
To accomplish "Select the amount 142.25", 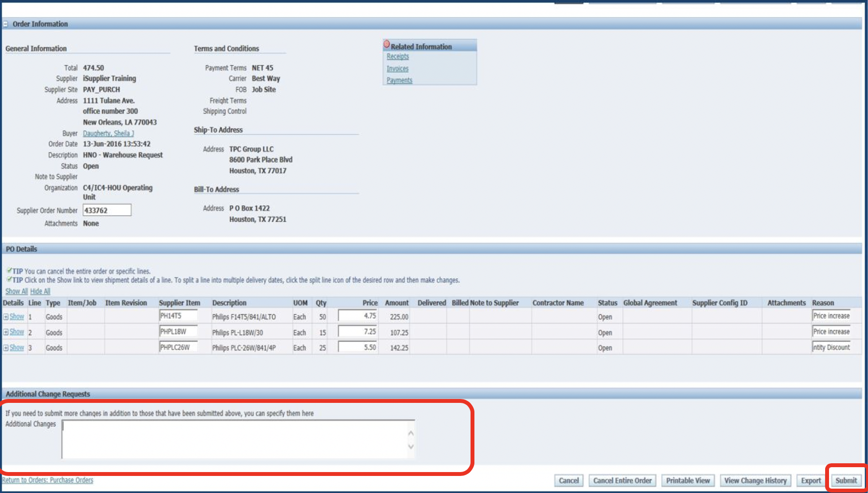I will [x=399, y=348].
